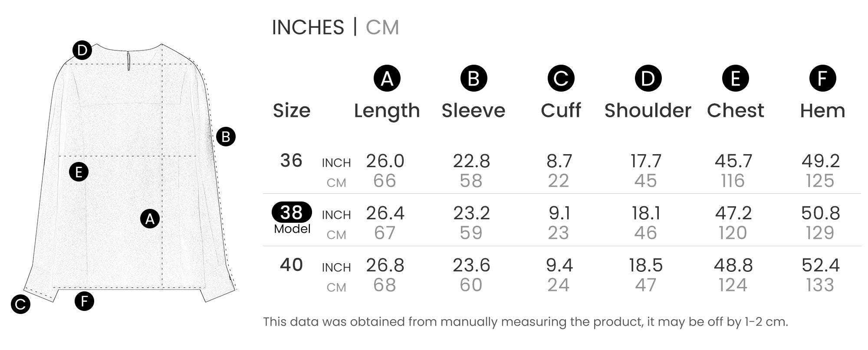This screenshot has height=350, width=868.
Task: Click the Size column header
Action: (x=292, y=111)
